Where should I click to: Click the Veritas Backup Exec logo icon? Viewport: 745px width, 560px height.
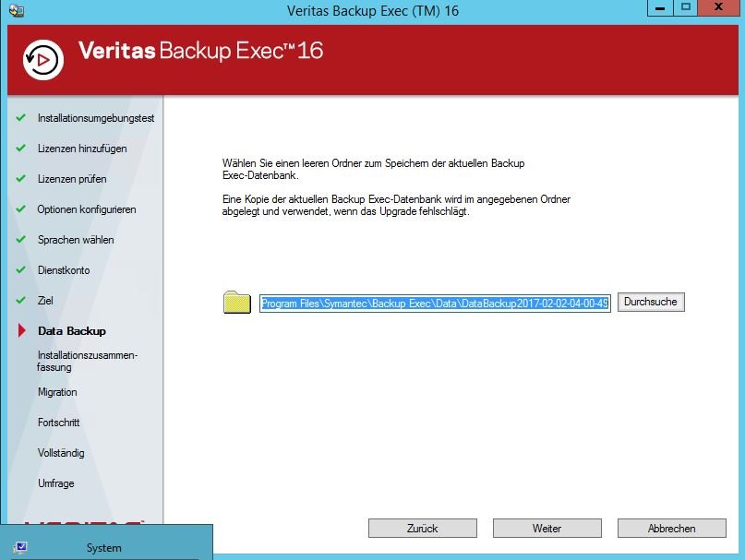(x=43, y=60)
